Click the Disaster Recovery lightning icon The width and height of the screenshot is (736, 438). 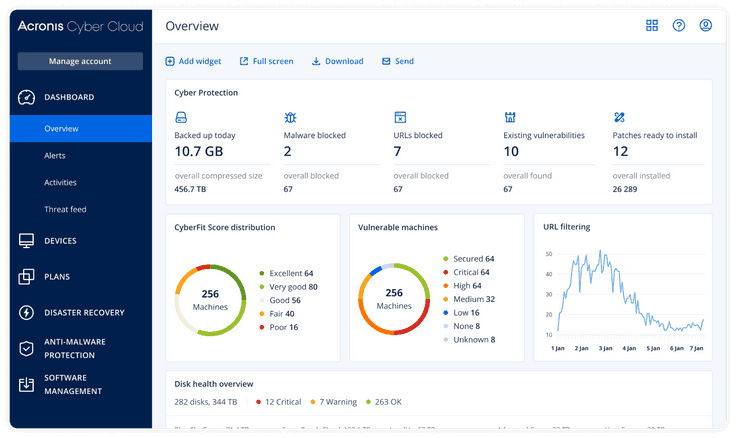26,313
